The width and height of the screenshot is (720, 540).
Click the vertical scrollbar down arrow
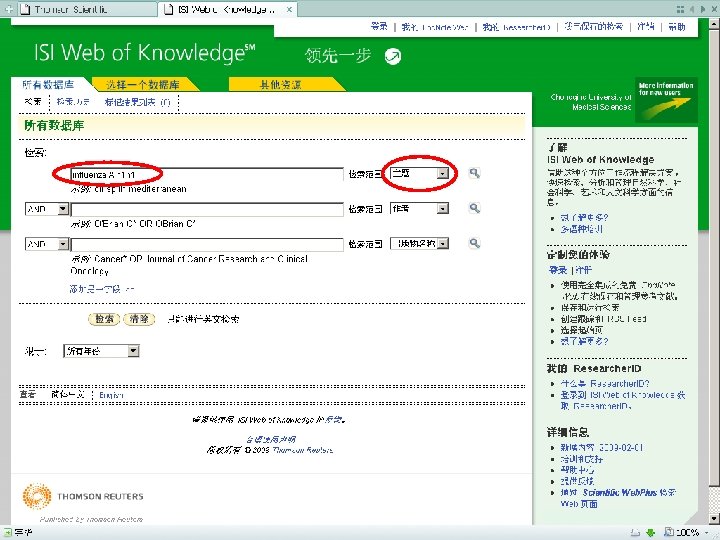[714, 519]
